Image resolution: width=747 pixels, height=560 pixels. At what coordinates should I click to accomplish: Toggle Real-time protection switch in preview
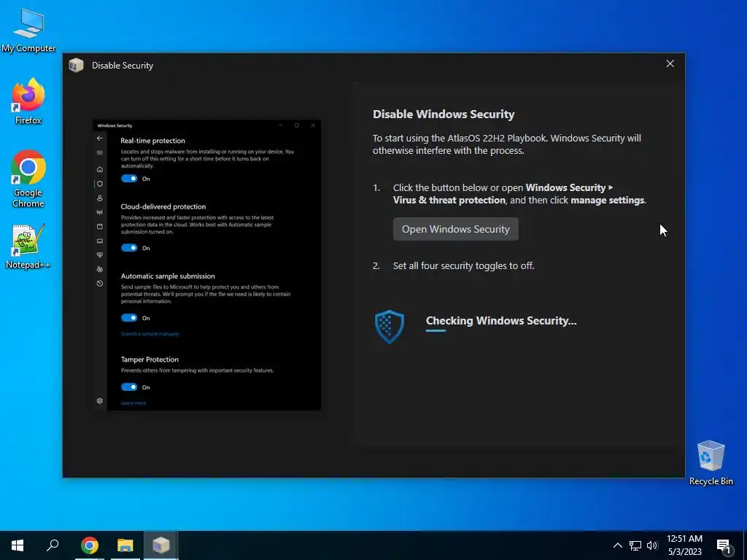pos(129,179)
